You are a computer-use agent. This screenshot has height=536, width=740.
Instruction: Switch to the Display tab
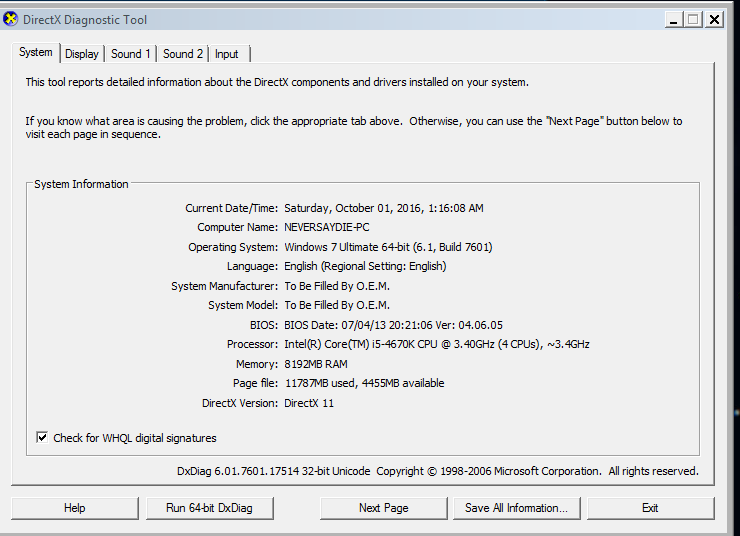[x=82, y=54]
